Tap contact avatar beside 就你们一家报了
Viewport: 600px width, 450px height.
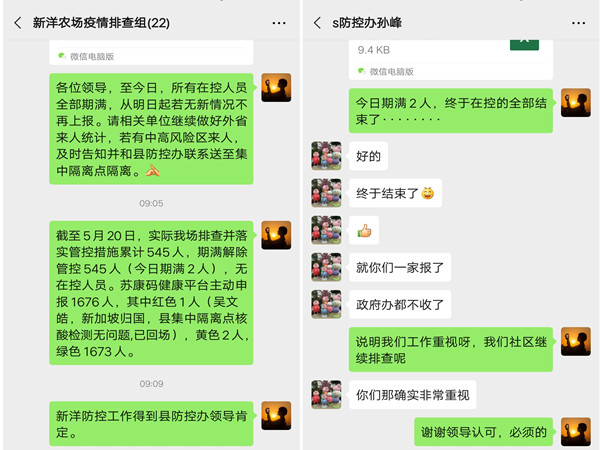tap(326, 267)
